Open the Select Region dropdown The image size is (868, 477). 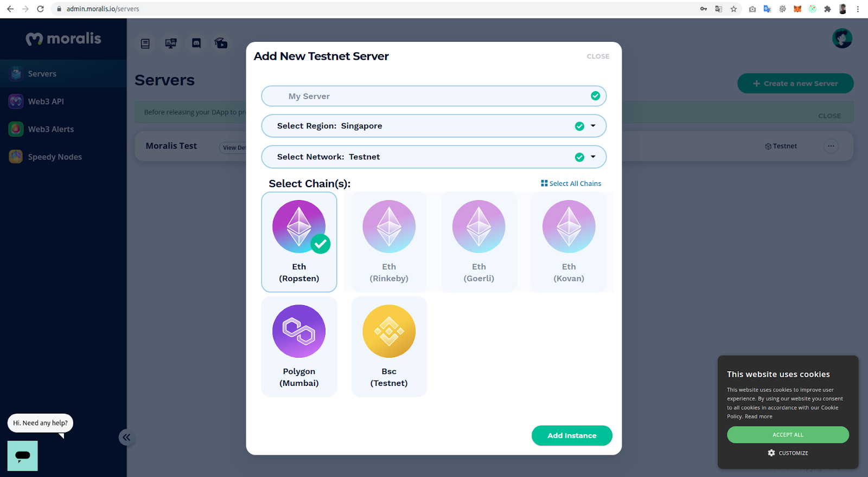point(434,126)
